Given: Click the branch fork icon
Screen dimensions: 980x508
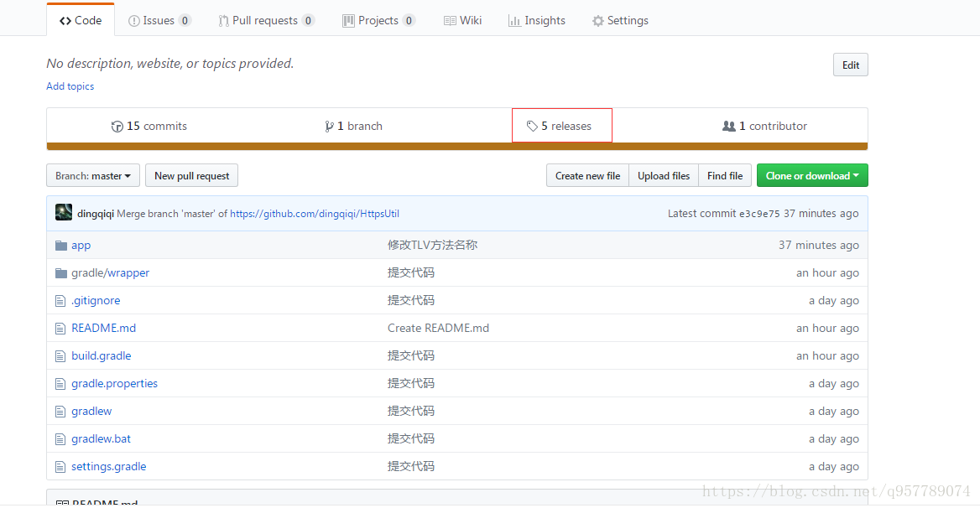Looking at the screenshot, I should coord(329,127).
